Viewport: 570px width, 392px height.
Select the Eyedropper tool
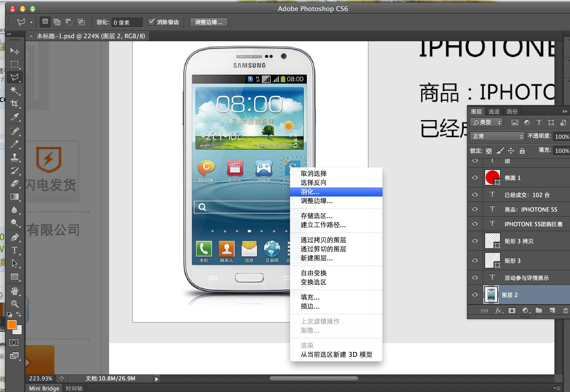pos(15,117)
